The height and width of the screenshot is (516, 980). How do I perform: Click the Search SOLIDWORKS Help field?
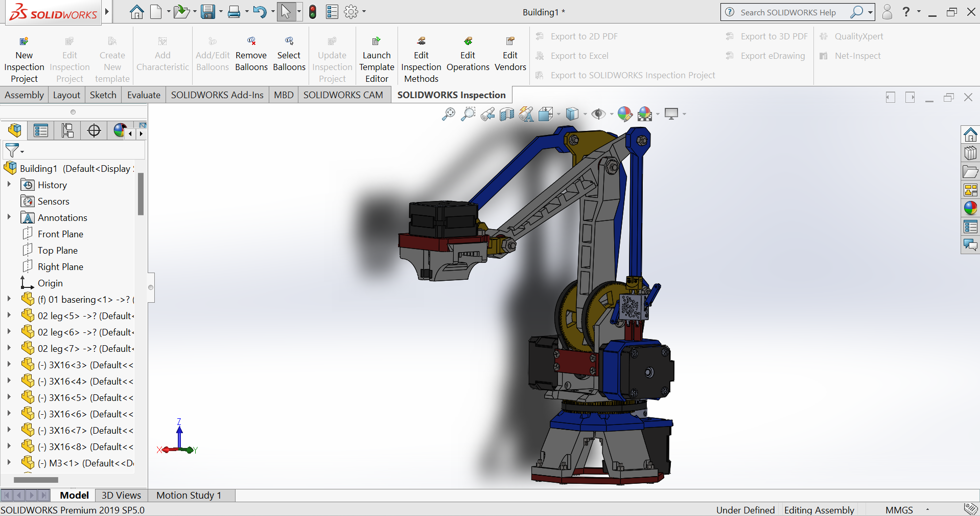(788, 12)
